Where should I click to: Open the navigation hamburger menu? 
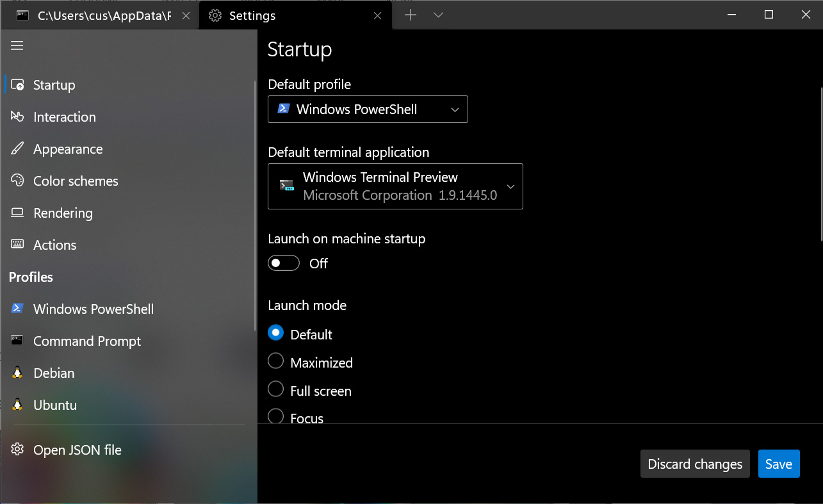pos(17,45)
